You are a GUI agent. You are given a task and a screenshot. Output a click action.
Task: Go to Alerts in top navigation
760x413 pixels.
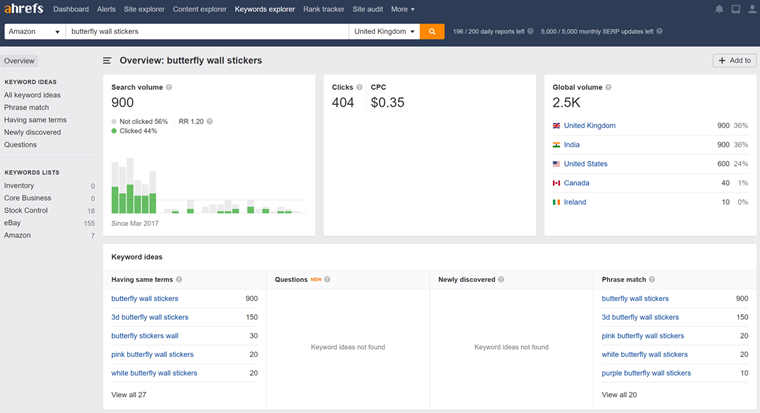pyautogui.click(x=106, y=9)
